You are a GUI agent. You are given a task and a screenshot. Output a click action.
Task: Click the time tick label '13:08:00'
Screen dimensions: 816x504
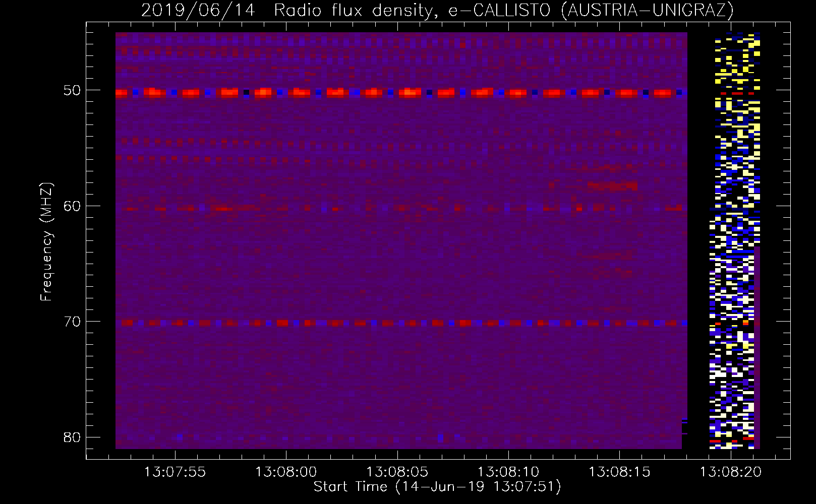coord(286,472)
